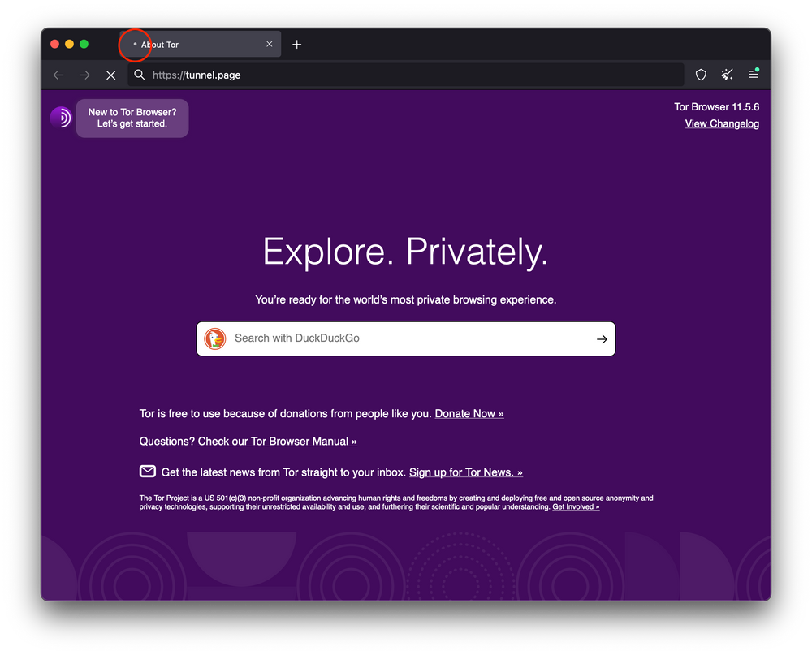
Task: Click the magnifier icon in the address bar
Action: click(139, 75)
